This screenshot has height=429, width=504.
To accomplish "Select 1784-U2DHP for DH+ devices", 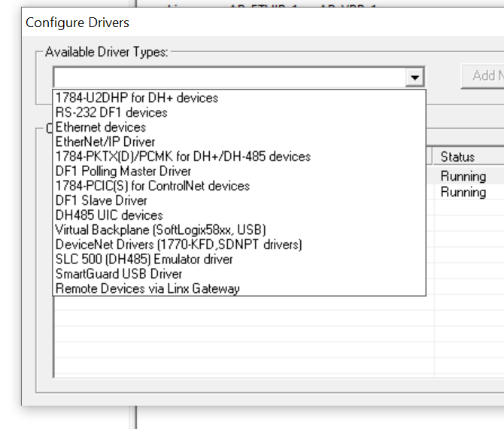I will coord(239,98).
